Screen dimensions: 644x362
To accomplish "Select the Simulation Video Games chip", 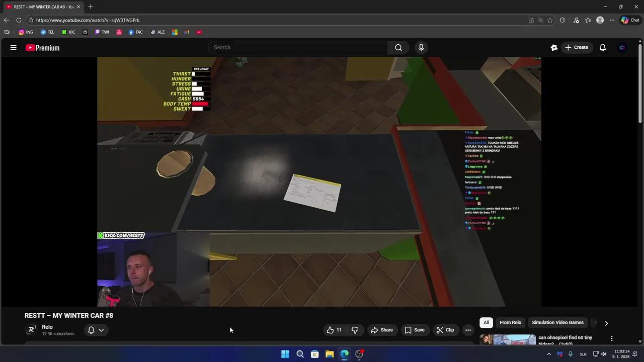I will [557, 323].
